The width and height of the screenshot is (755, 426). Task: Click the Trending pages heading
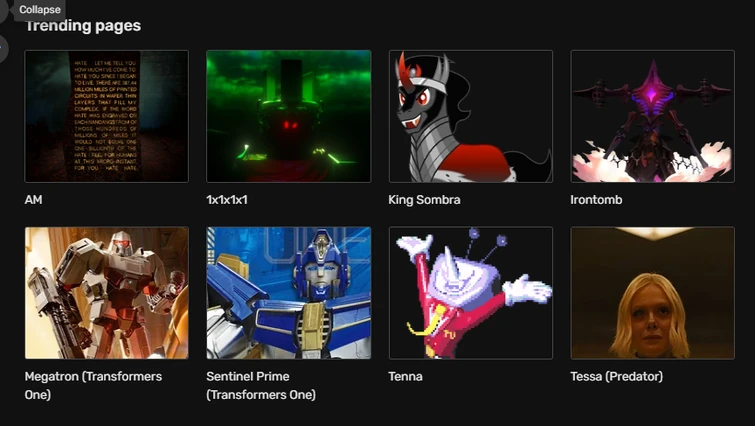click(83, 26)
